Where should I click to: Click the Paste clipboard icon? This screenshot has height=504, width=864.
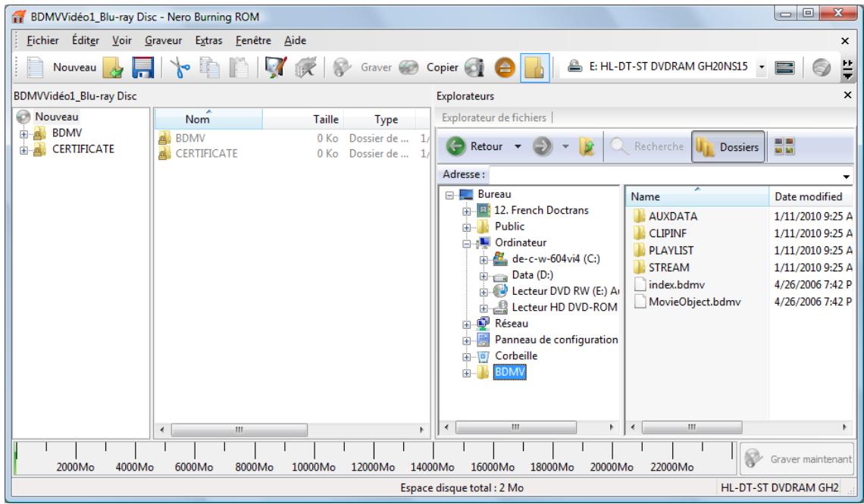pos(239,67)
